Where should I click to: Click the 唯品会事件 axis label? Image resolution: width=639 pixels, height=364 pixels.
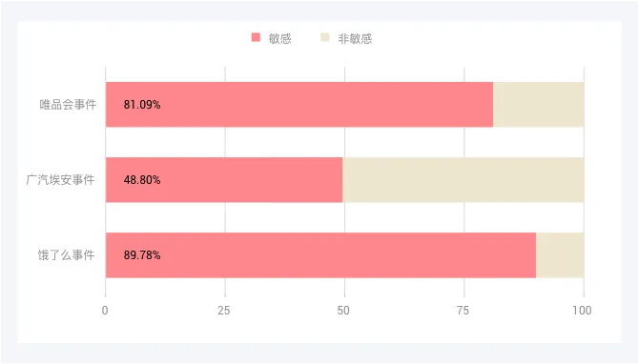coord(68,105)
